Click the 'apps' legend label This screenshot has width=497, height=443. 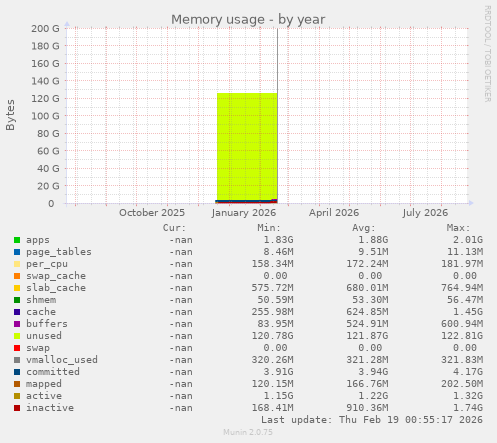coord(38,240)
